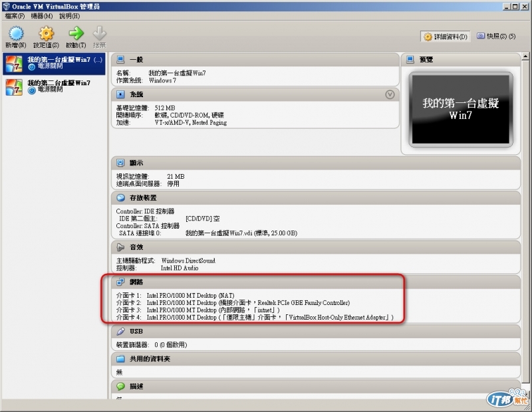This screenshot has height=412, width=532.
Task: Click the General (一般) section monitor icon
Action: pyautogui.click(x=120, y=60)
